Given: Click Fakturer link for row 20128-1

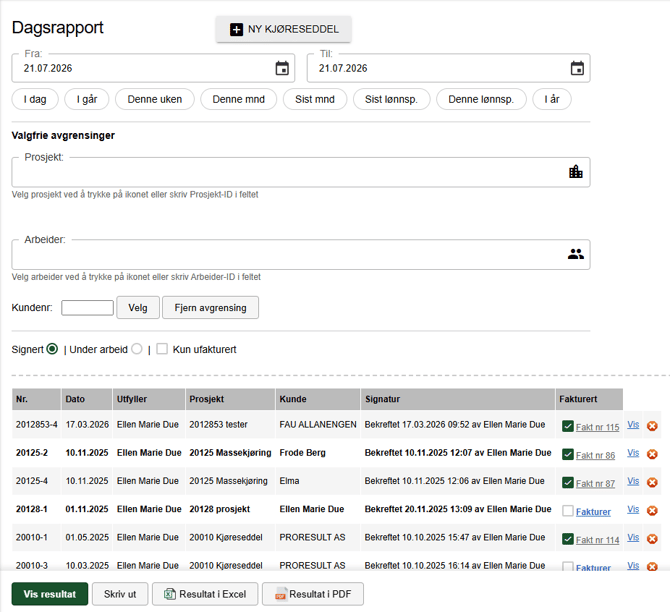Looking at the screenshot, I should click(x=593, y=512).
